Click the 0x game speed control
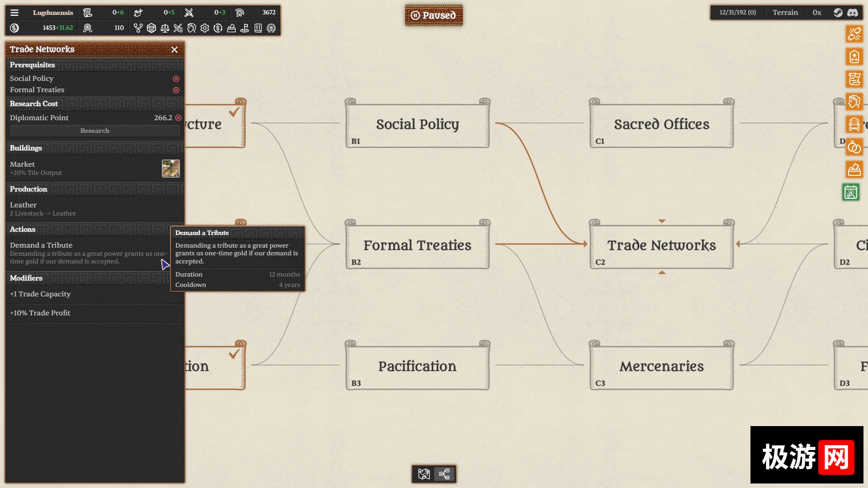This screenshot has height=488, width=868. 817,13
